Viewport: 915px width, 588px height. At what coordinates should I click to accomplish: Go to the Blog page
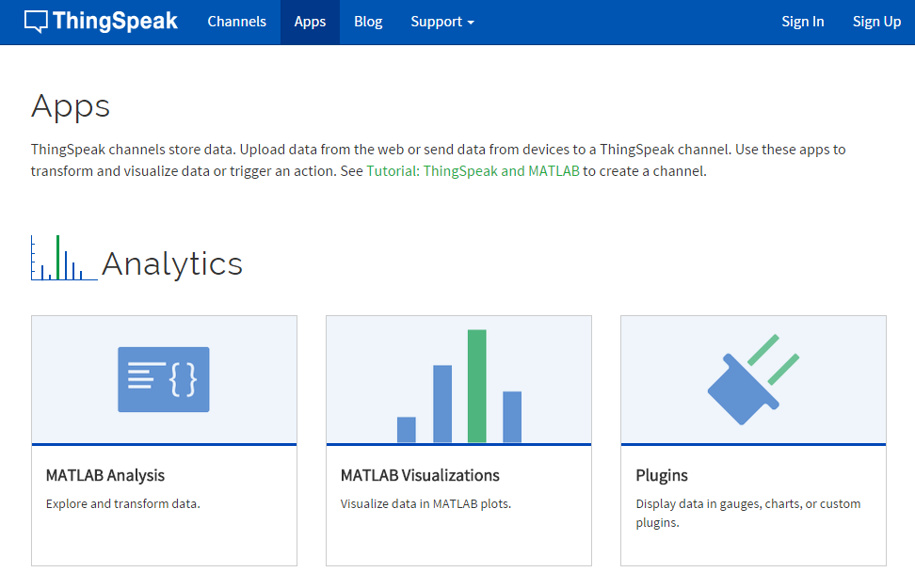(368, 22)
